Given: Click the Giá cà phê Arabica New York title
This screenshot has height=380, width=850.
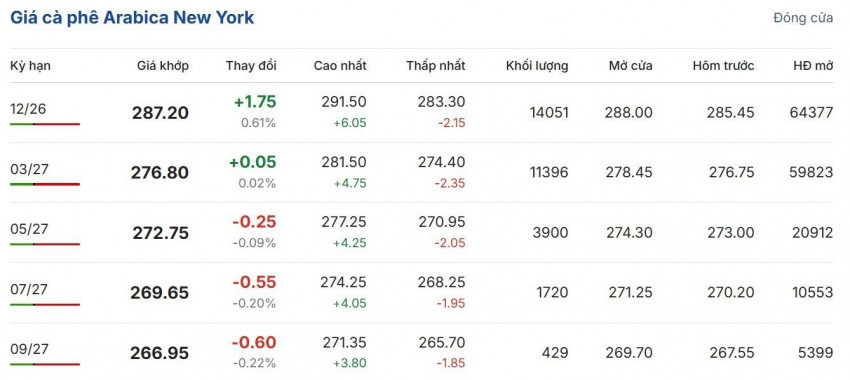Looking at the screenshot, I should [x=132, y=17].
